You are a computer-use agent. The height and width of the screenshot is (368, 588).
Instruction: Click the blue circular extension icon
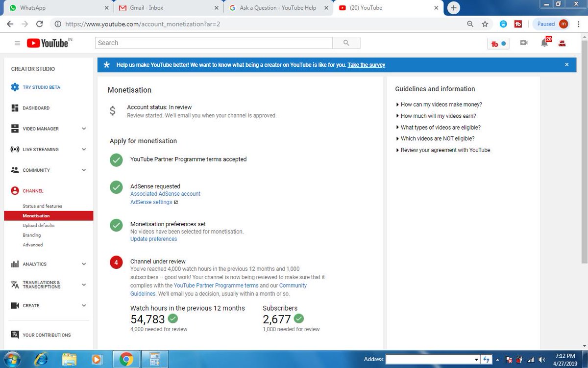[503, 24]
